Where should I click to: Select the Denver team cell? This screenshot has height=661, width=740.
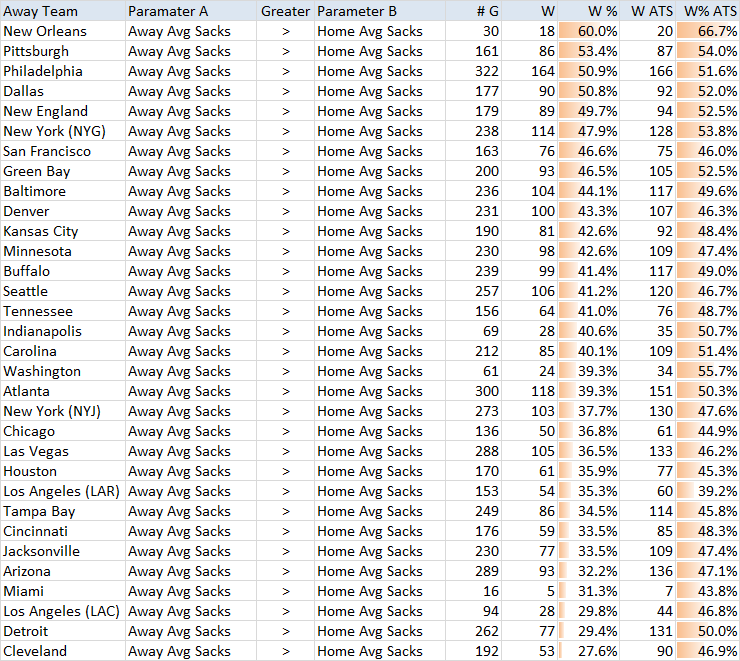62,211
